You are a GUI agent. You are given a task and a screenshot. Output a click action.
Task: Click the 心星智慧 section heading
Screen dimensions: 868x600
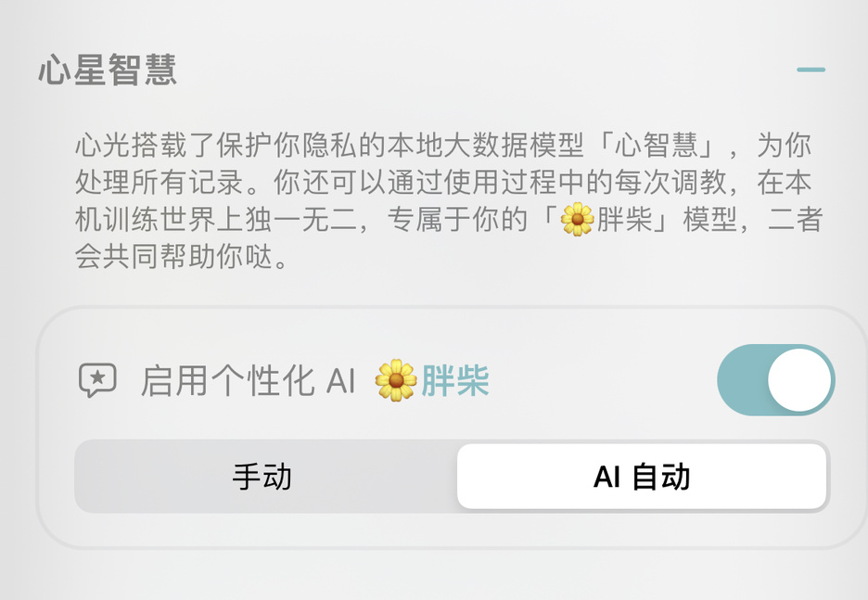(108, 70)
